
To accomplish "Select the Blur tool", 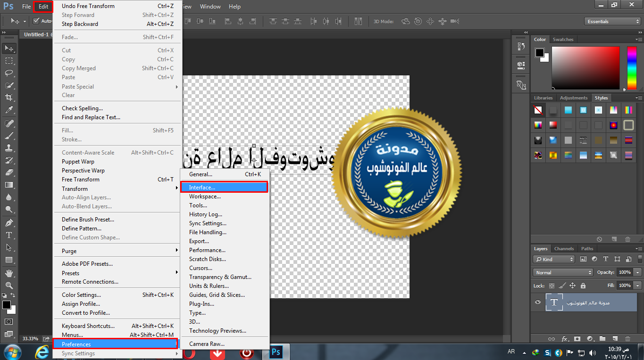I will pos(9,197).
